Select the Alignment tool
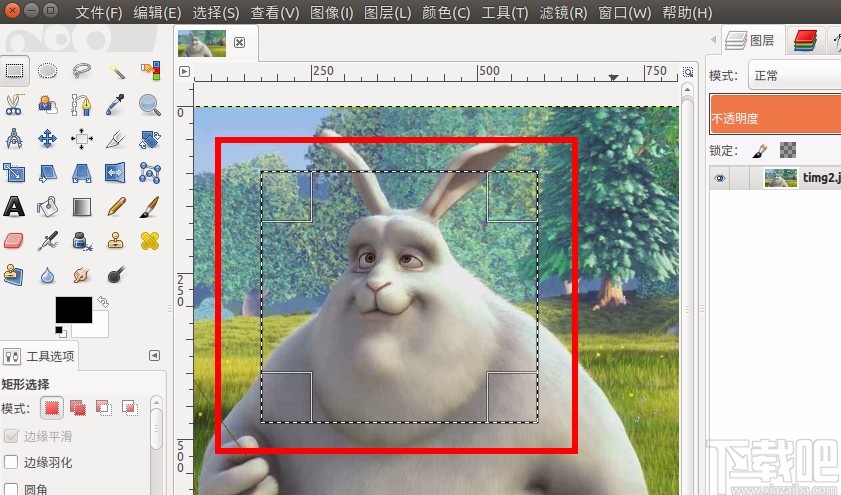841x495 pixels. (82, 139)
